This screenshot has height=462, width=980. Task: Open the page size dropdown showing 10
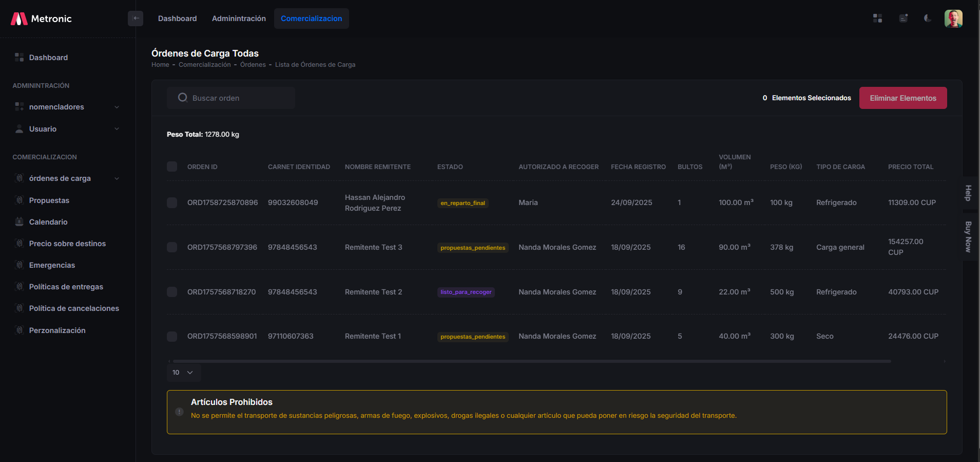(x=183, y=373)
